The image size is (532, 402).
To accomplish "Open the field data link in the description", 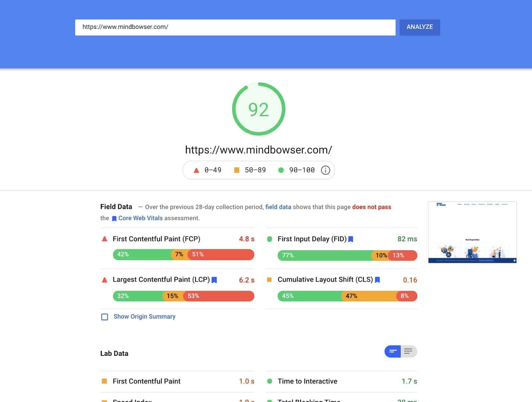I will 278,207.
